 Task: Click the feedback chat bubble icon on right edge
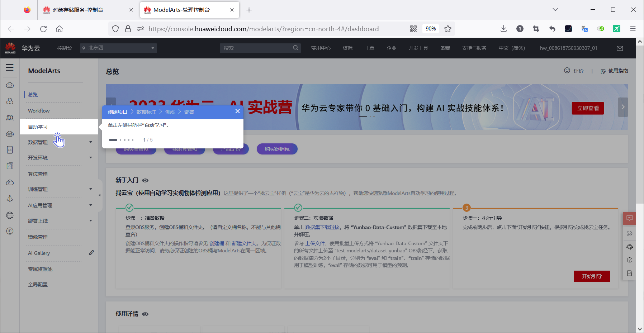click(x=629, y=218)
